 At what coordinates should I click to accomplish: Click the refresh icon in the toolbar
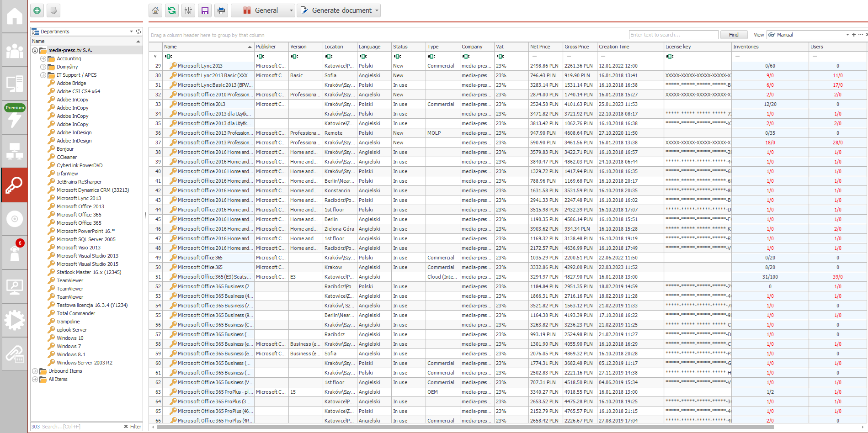(172, 11)
